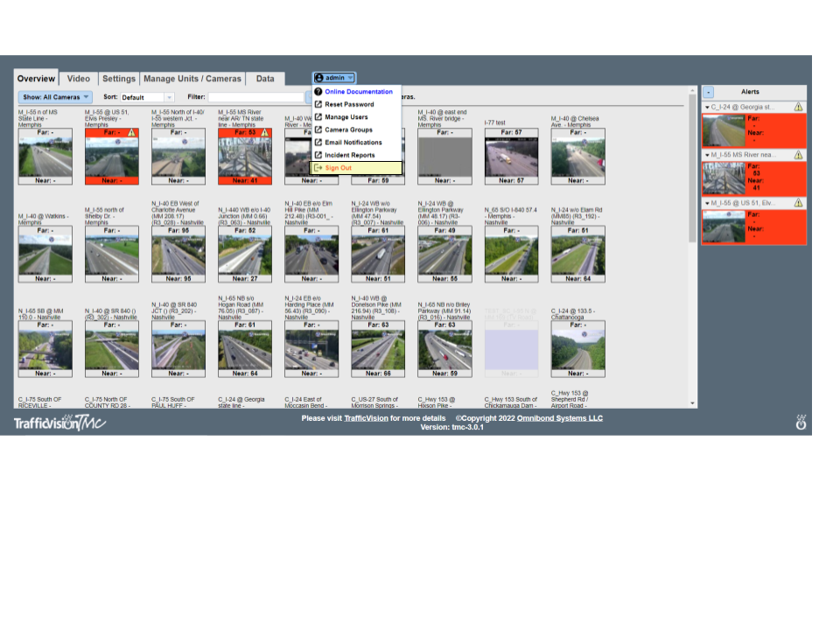
Task: Click warning triangle on M_I-55 MS River alert
Action: pos(798,155)
